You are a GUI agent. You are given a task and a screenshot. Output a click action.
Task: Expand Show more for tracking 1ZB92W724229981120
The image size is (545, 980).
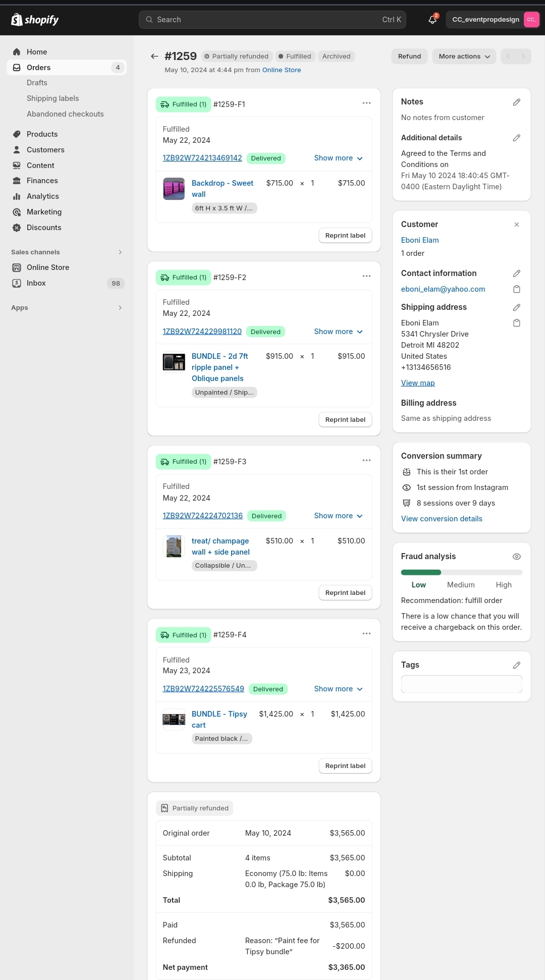coord(338,332)
